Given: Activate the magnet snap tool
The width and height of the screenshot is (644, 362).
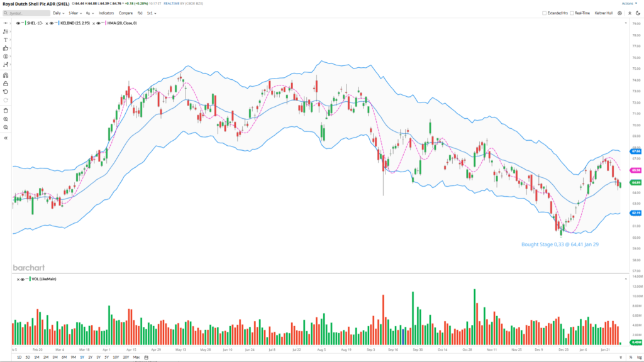Looking at the screenshot, I should [x=6, y=75].
